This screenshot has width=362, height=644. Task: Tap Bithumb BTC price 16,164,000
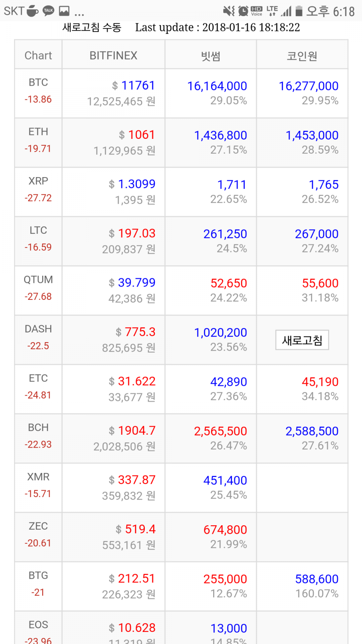tap(217, 86)
